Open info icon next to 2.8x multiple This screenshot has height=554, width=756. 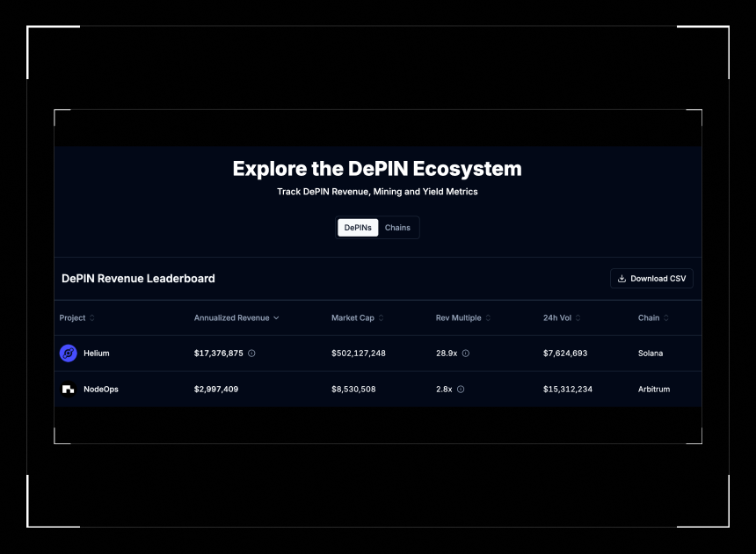[x=461, y=389]
